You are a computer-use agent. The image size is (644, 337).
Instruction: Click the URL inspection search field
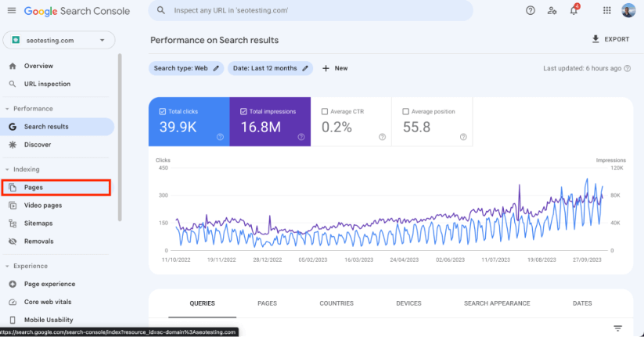[311, 11]
